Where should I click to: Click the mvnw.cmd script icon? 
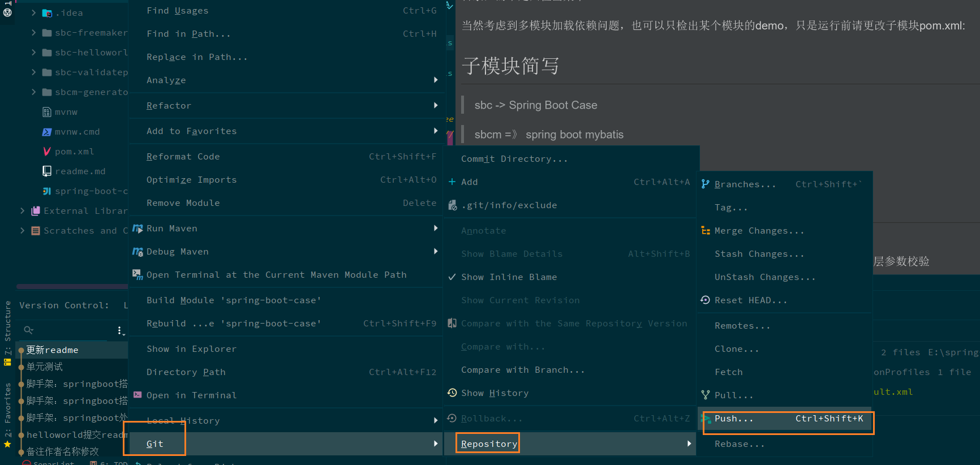pyautogui.click(x=47, y=132)
